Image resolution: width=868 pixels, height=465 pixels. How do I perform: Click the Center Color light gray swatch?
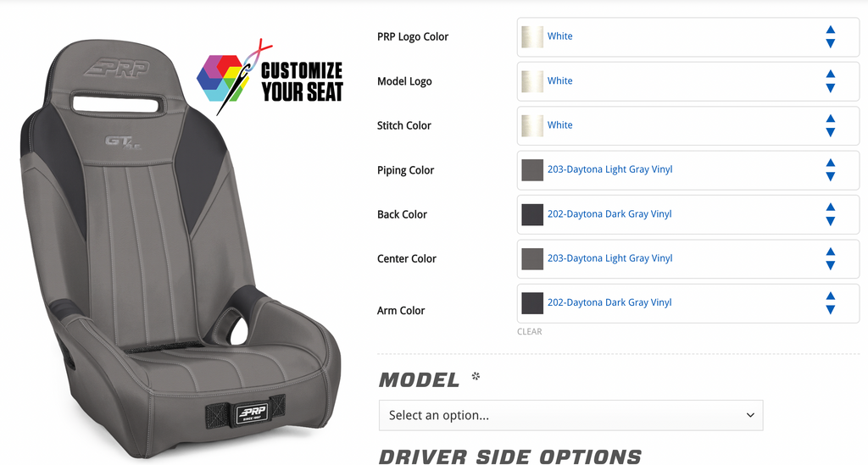pos(532,259)
